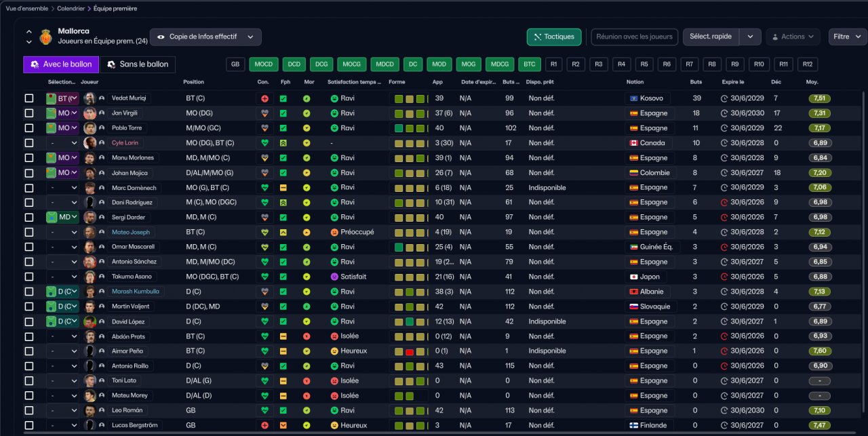Viewport: 868px width, 436px height.
Task: Sort by the Nation column header
Action: (x=635, y=82)
